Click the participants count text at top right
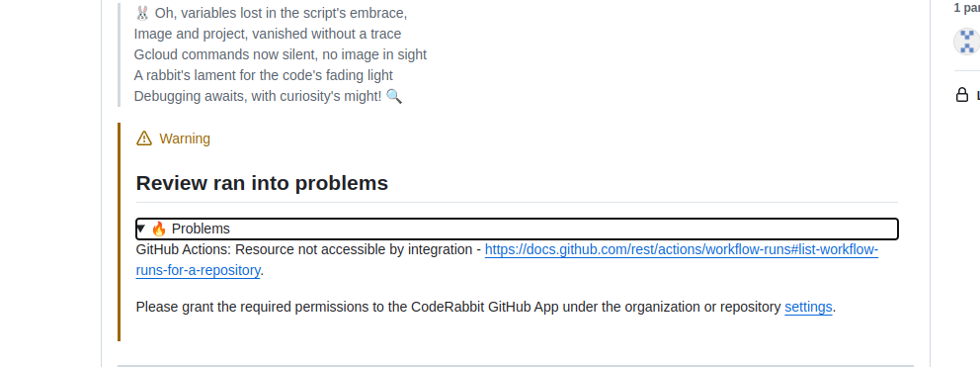 [x=966, y=8]
